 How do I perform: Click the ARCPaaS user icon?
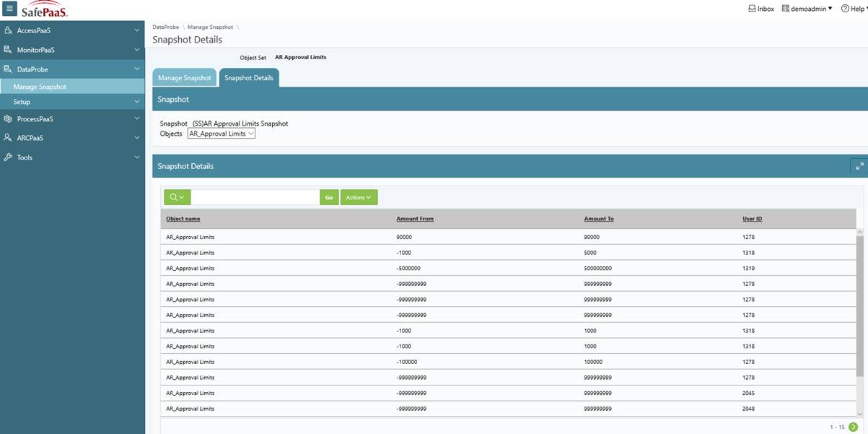[8, 137]
